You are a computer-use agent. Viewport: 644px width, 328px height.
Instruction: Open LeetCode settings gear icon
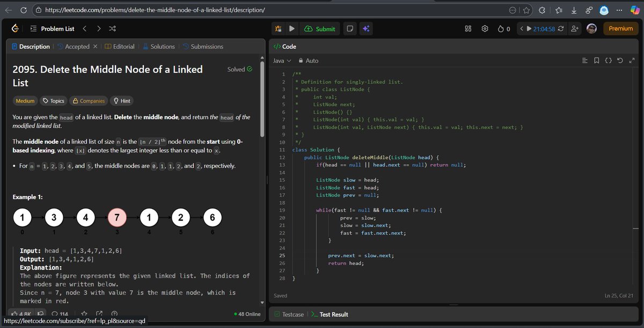click(x=485, y=28)
